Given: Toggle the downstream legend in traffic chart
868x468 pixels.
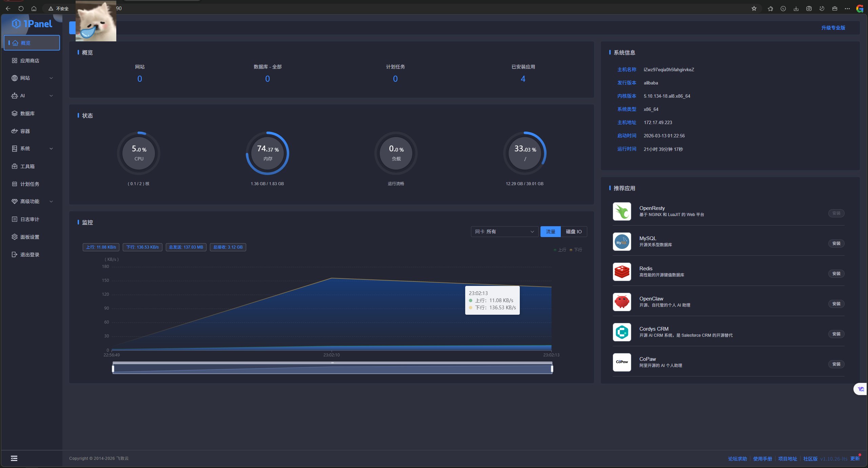Looking at the screenshot, I should (x=576, y=250).
